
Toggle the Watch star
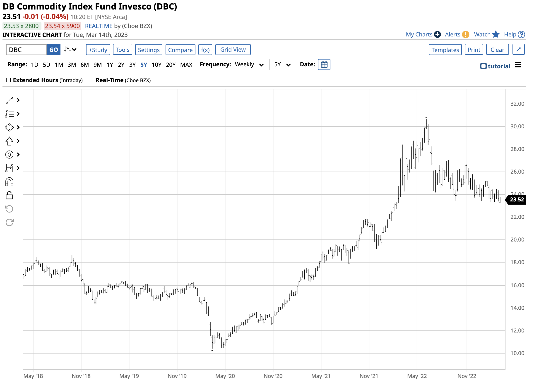coord(496,34)
